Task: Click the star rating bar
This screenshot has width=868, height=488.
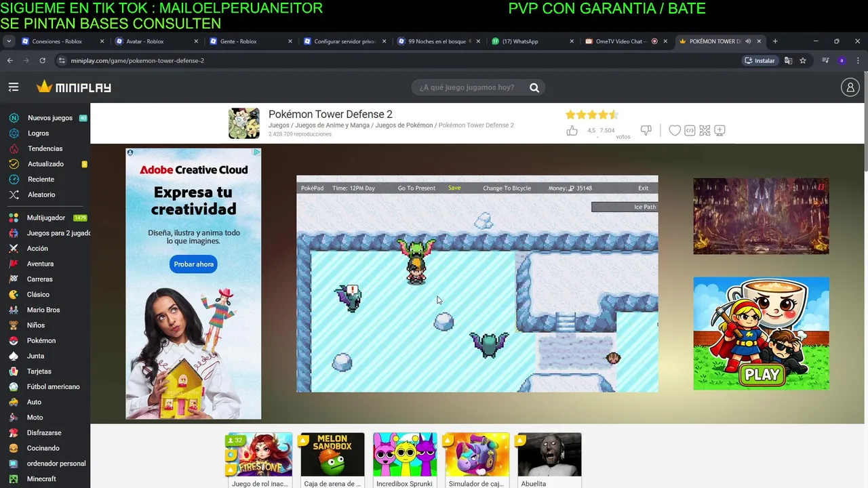Action: click(x=592, y=115)
